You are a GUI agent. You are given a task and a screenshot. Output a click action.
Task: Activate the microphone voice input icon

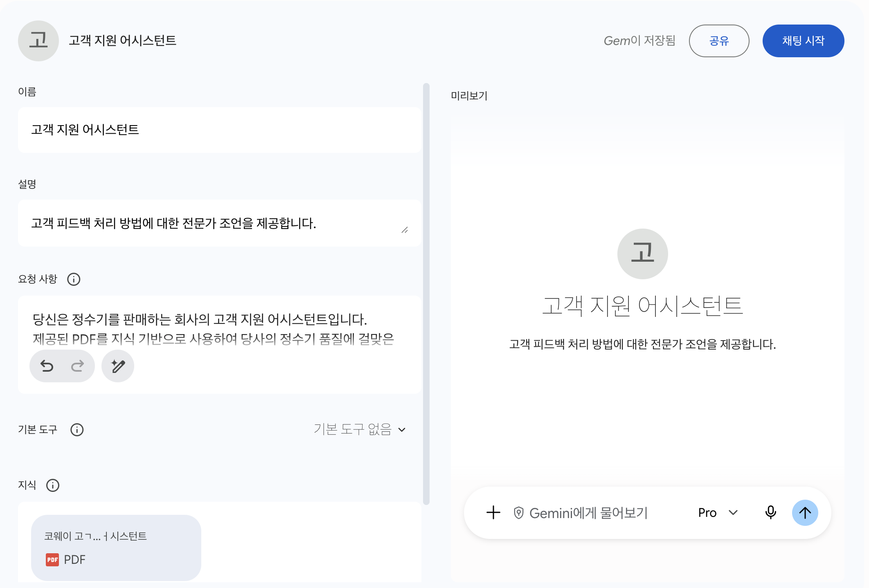click(x=771, y=512)
